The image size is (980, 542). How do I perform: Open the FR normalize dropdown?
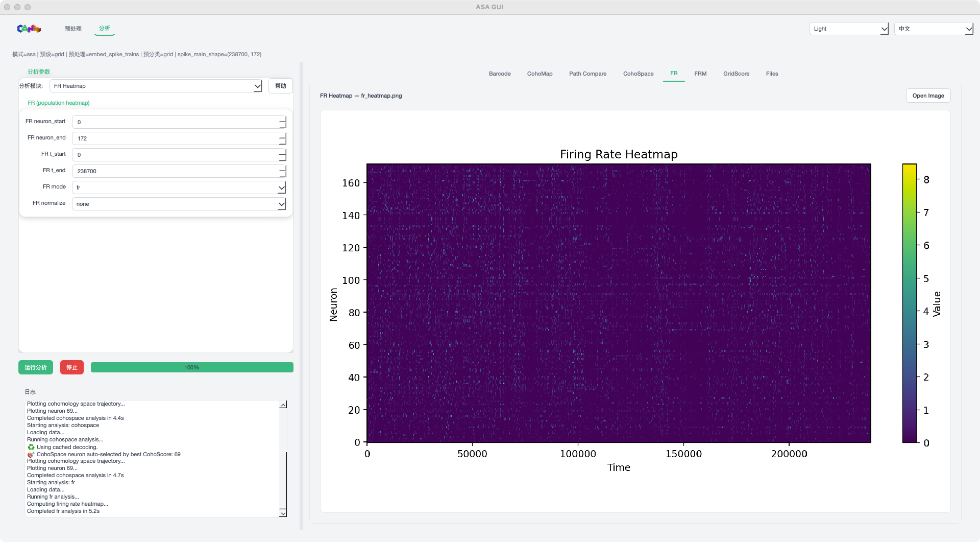pos(179,204)
